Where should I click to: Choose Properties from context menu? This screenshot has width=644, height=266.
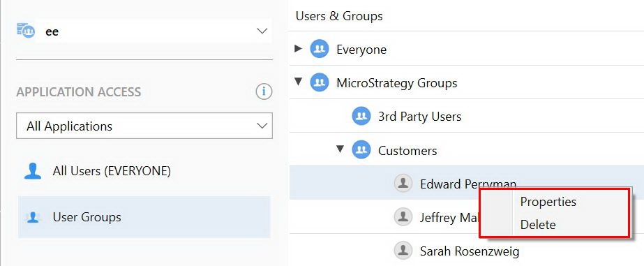point(555,202)
